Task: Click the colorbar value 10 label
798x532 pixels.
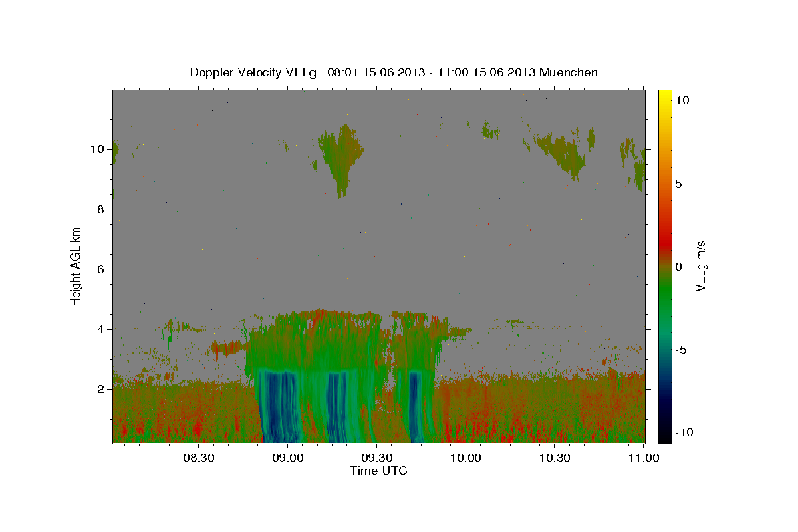Action: coord(682,100)
